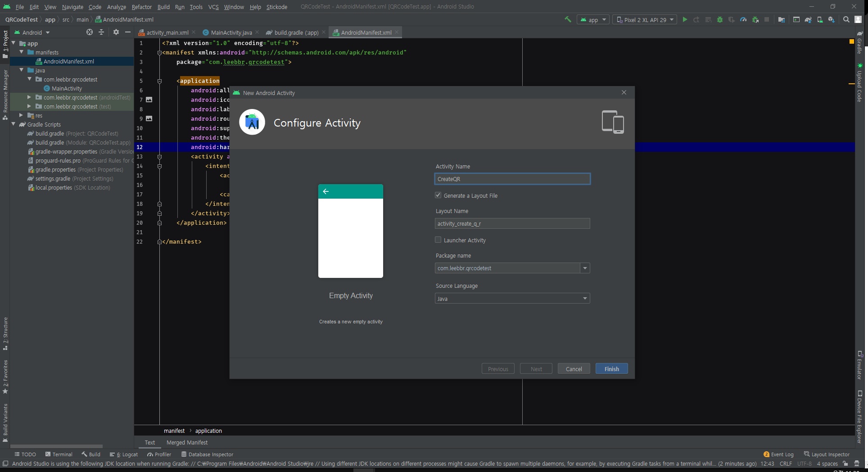This screenshot has height=472, width=868.
Task: Expand the res folder node
Action: [x=21, y=115]
